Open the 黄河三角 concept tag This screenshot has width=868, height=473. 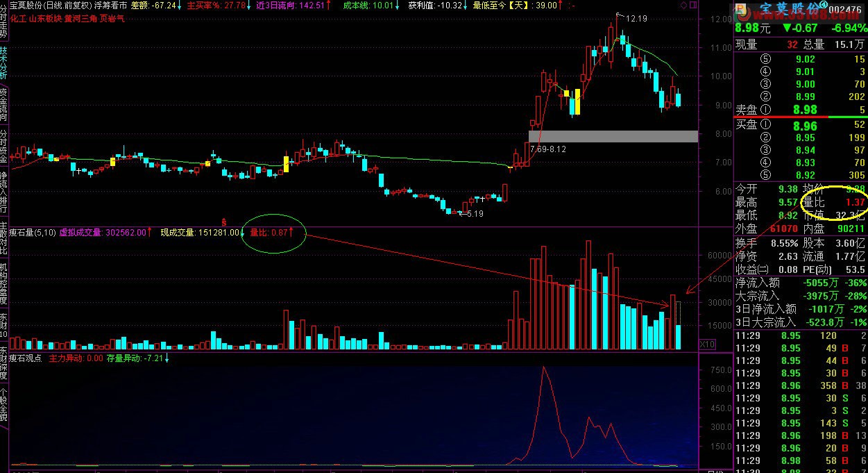coord(80,19)
